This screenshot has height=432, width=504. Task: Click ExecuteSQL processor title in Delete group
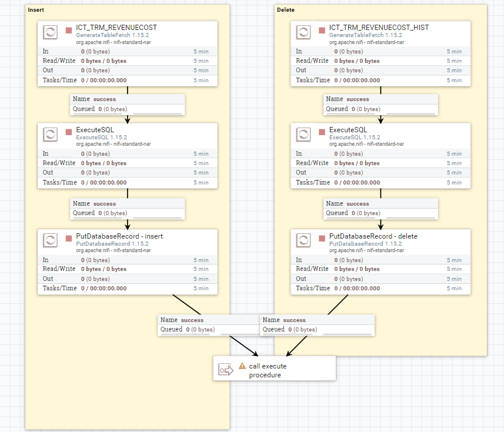pos(348,130)
